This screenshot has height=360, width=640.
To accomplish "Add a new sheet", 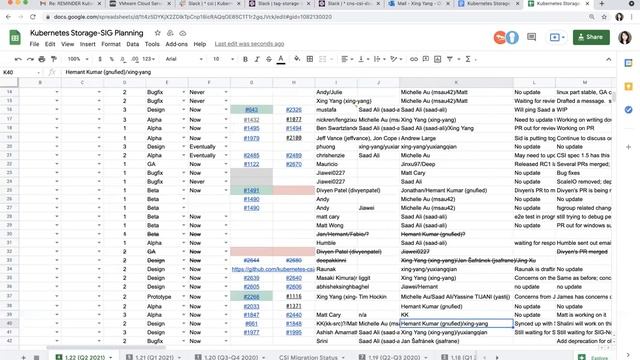I will [x=23, y=357].
